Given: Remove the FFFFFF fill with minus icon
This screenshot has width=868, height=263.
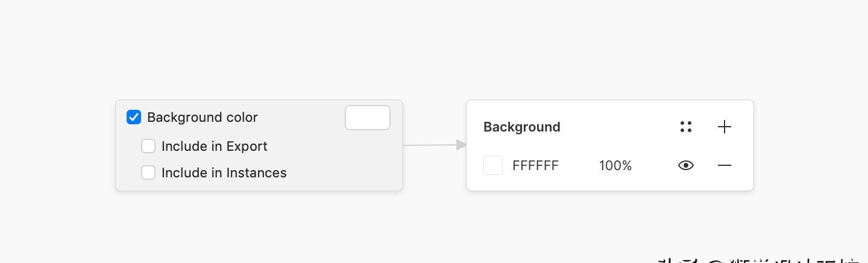Looking at the screenshot, I should tap(725, 165).
